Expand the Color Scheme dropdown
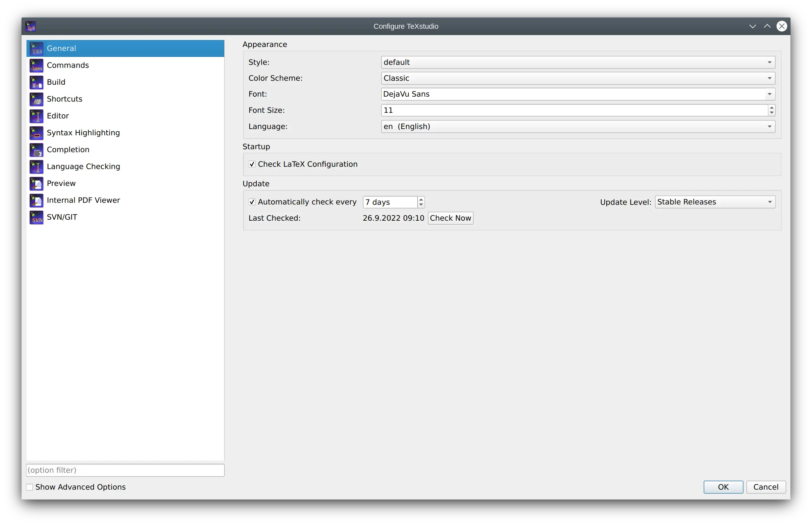812x525 pixels. (769, 77)
